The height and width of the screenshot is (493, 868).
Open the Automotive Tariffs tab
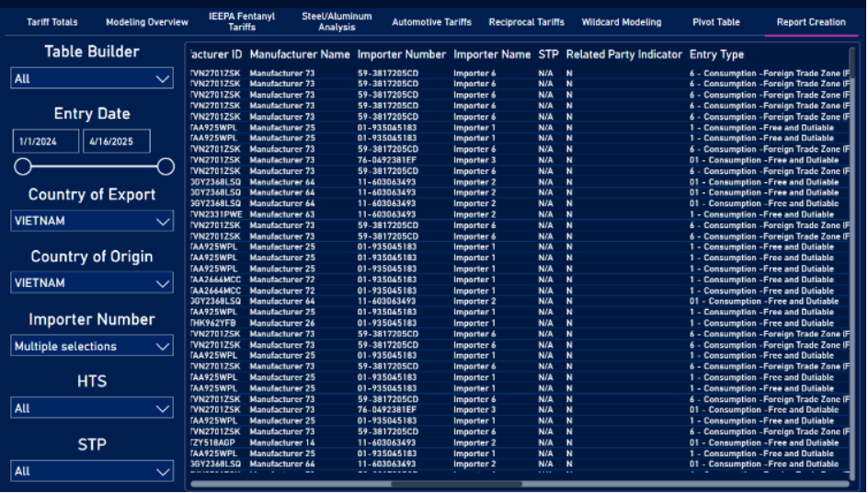click(431, 22)
